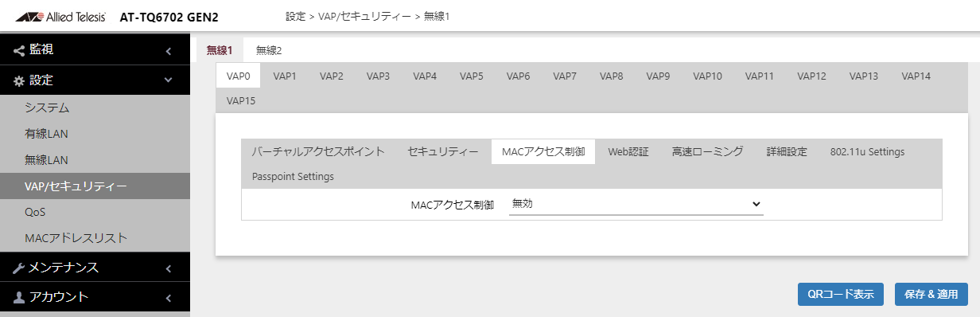Expand the アカウント section chevron

tap(168, 298)
